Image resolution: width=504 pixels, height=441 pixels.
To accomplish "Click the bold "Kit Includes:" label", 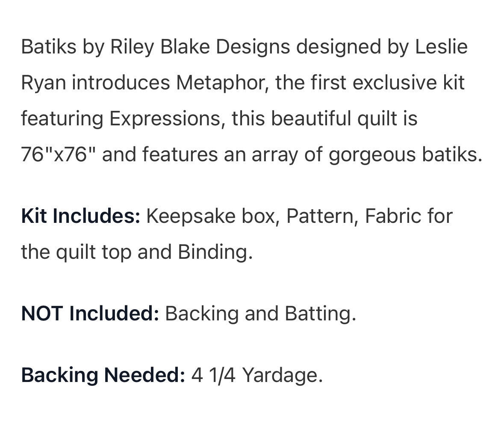I will [x=80, y=216].
